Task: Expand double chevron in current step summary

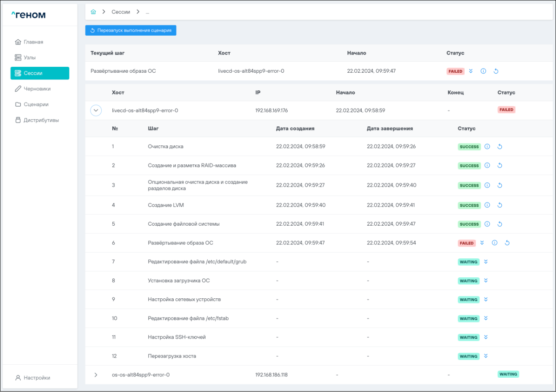Action: point(471,71)
